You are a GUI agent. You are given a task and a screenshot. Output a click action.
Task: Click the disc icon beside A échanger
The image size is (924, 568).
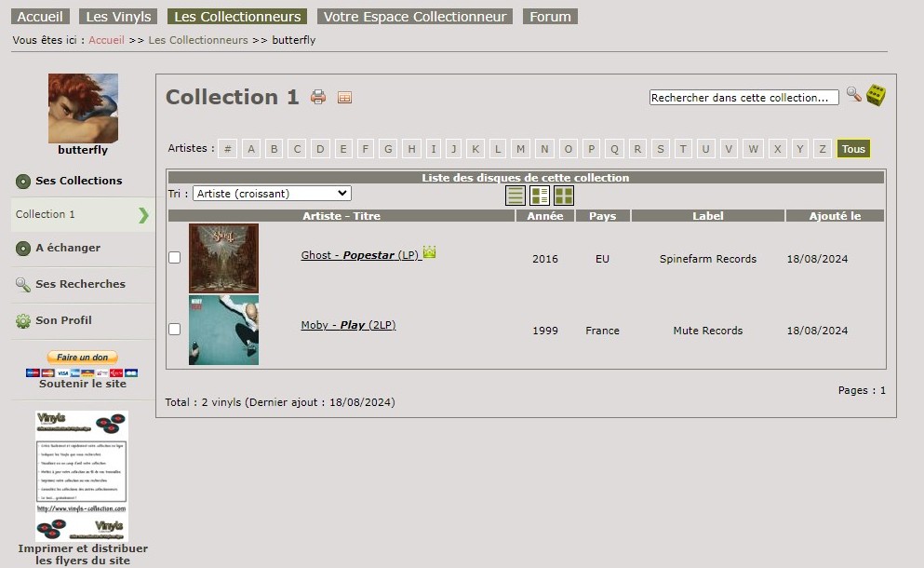click(x=23, y=249)
